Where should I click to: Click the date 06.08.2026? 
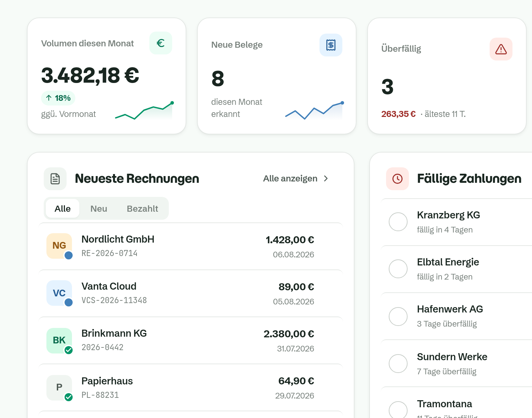click(294, 255)
